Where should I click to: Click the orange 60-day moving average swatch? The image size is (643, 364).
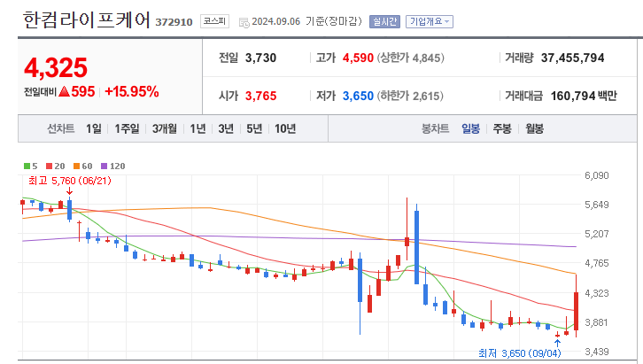click(x=76, y=166)
